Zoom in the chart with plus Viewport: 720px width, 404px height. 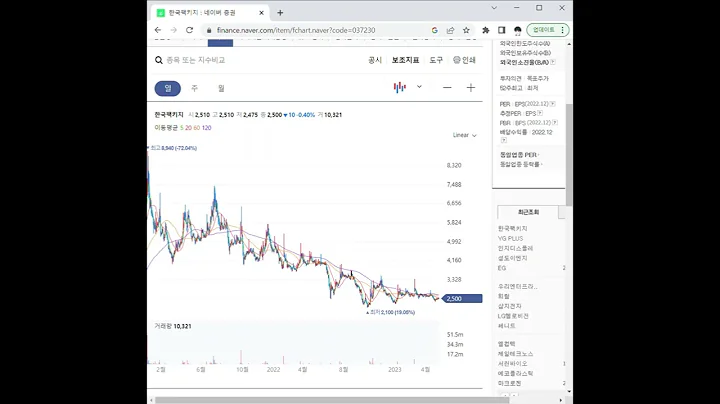pyautogui.click(x=471, y=88)
